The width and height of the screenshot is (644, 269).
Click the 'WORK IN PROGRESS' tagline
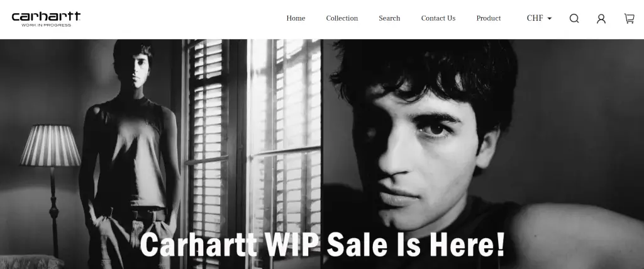[x=46, y=25]
